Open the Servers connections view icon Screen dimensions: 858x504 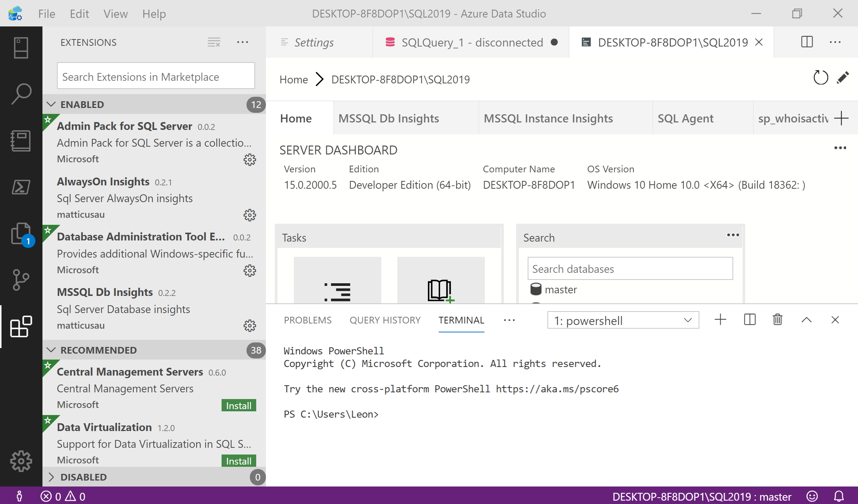click(x=21, y=48)
